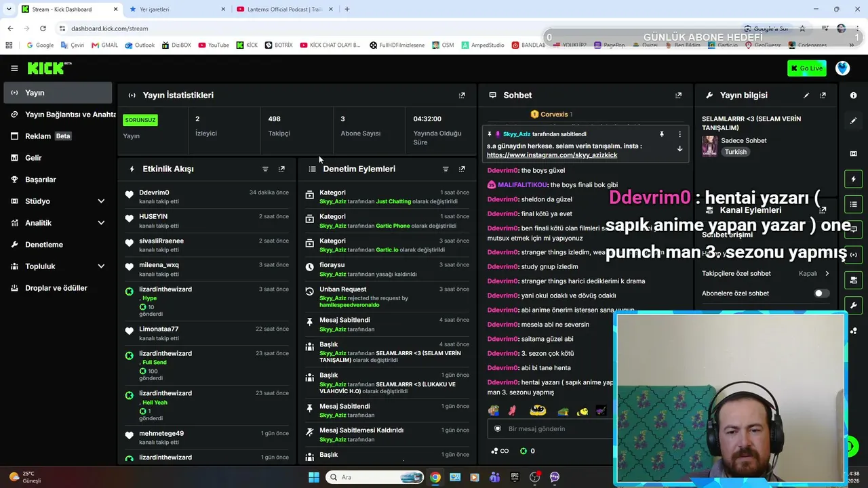This screenshot has height=488, width=868.
Task: Toggle the Abonelere özel sohbet switch
Action: pyautogui.click(x=821, y=293)
